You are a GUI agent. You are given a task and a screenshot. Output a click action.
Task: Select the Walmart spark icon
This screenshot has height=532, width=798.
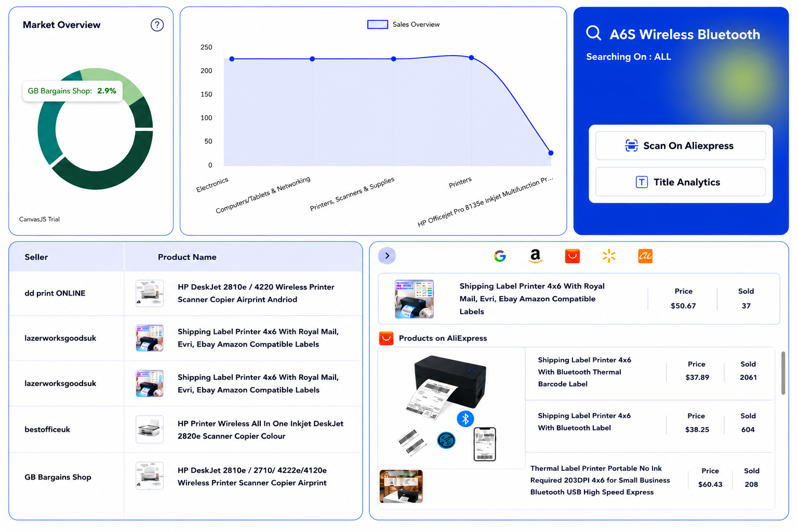pos(608,256)
